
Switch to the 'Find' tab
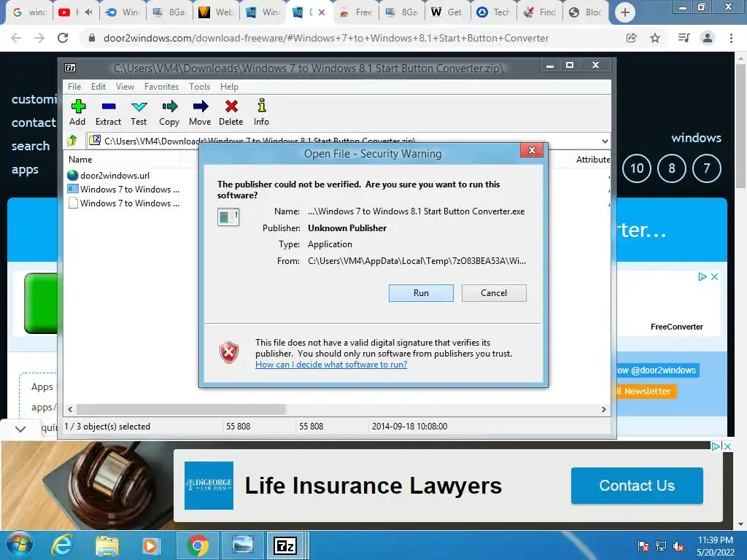(x=539, y=12)
